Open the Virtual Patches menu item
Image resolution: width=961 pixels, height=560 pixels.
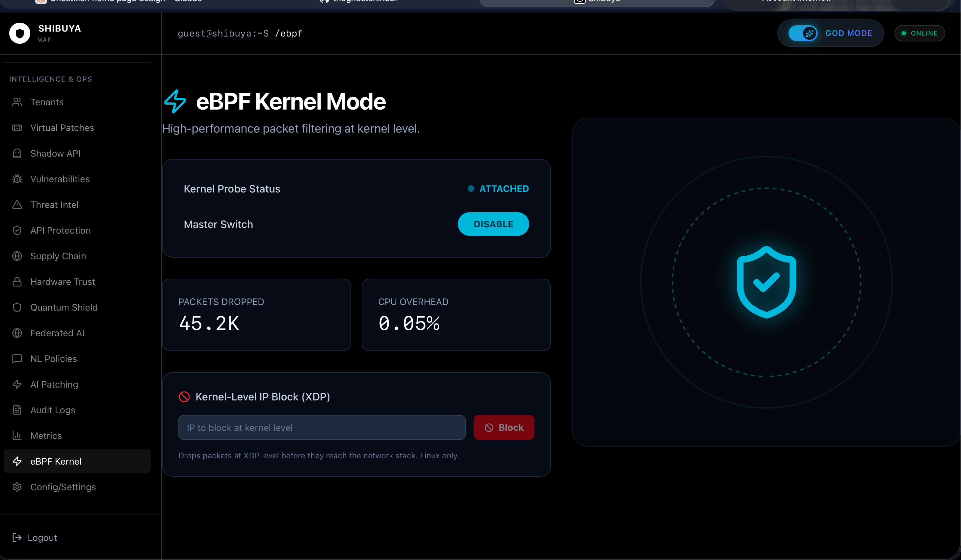[62, 128]
